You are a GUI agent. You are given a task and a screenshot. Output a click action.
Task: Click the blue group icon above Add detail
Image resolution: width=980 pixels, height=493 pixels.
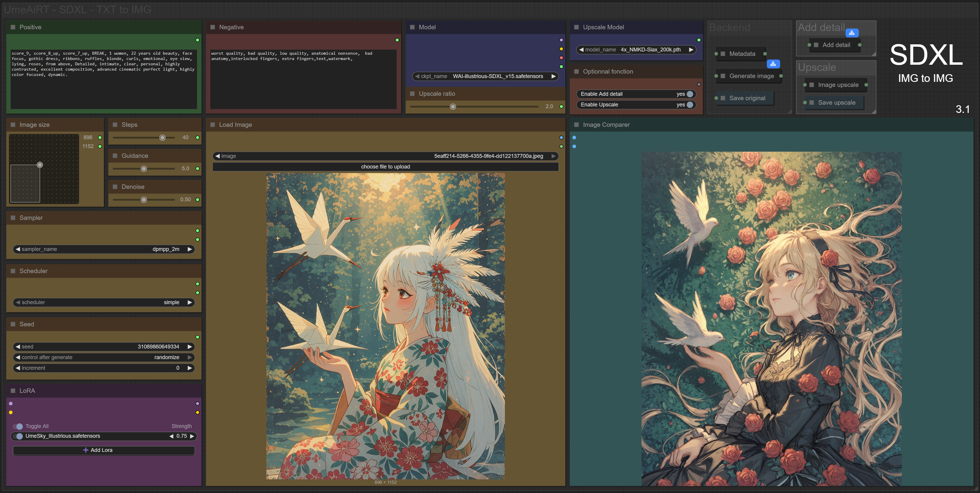click(x=851, y=33)
